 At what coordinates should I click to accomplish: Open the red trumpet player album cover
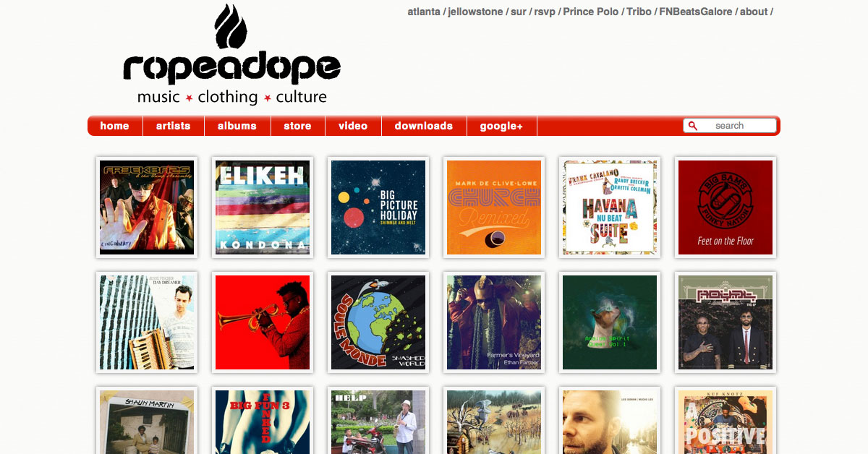click(263, 322)
